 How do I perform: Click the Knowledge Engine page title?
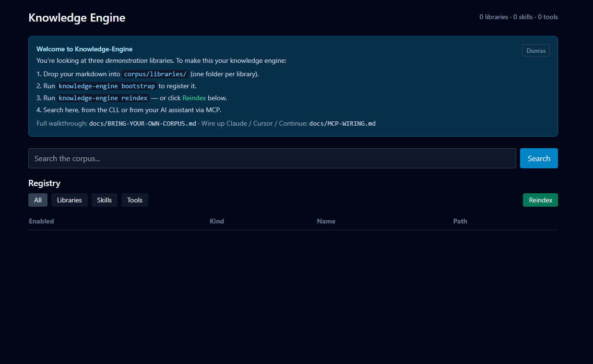(77, 18)
